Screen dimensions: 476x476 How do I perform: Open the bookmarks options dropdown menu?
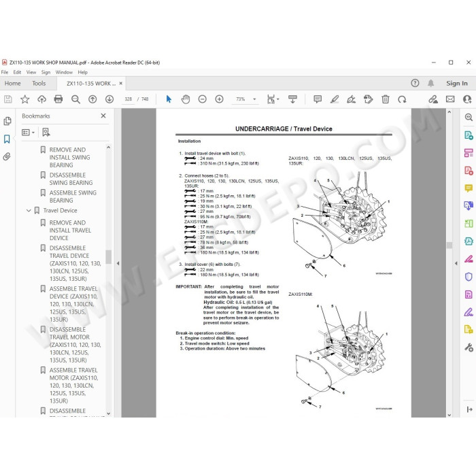29,133
